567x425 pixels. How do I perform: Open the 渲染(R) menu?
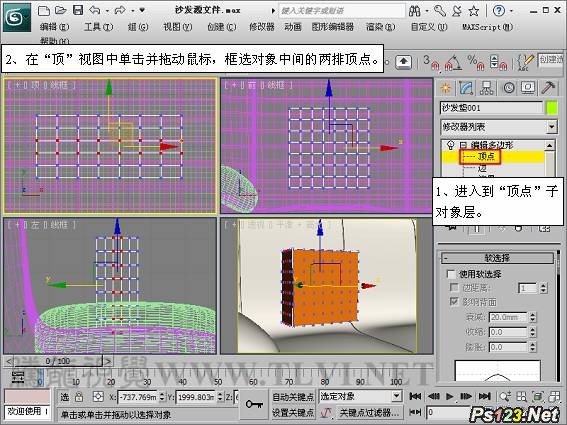380,27
